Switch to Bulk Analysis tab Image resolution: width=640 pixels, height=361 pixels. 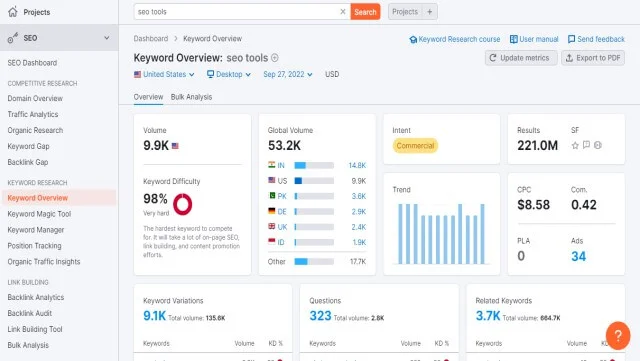(x=191, y=97)
